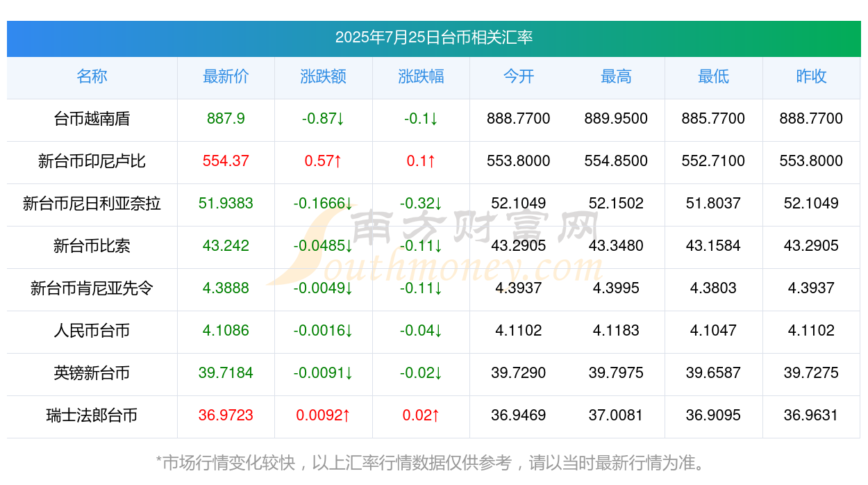This screenshot has width=868, height=485.
Task: Select high value 43.3480
Action: click(x=616, y=246)
